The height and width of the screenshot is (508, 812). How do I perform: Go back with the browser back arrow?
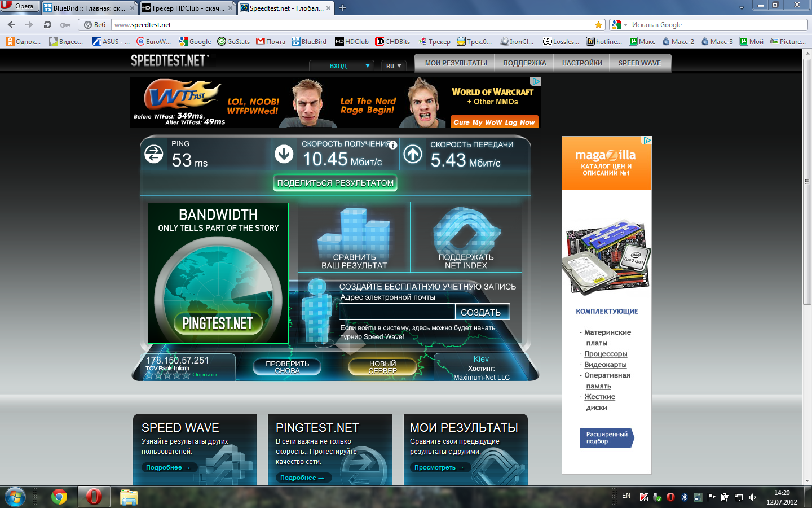[11, 25]
